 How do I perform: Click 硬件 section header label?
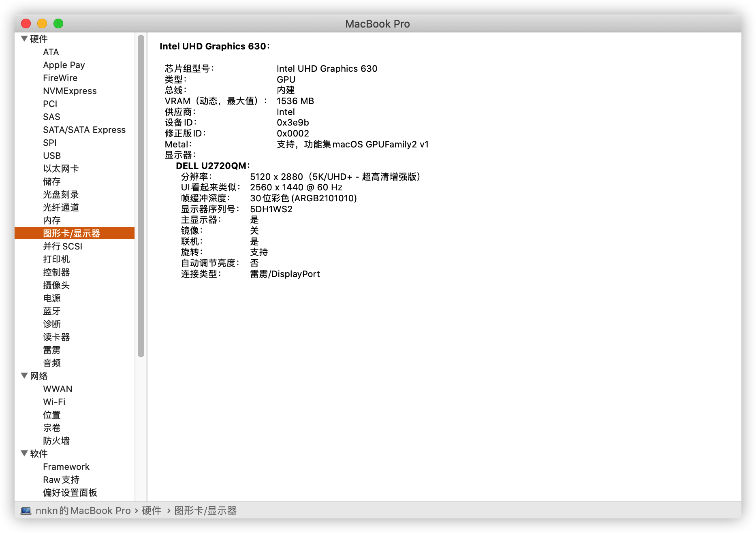point(39,39)
